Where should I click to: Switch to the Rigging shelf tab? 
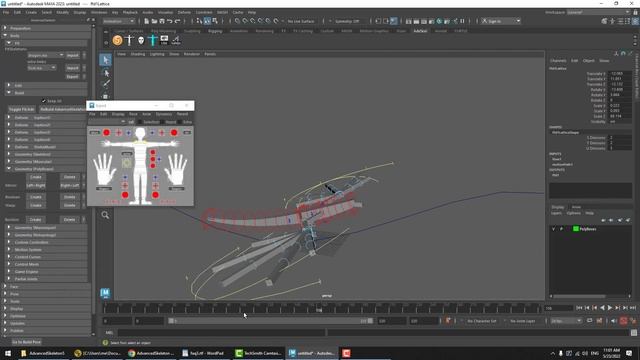click(x=215, y=31)
